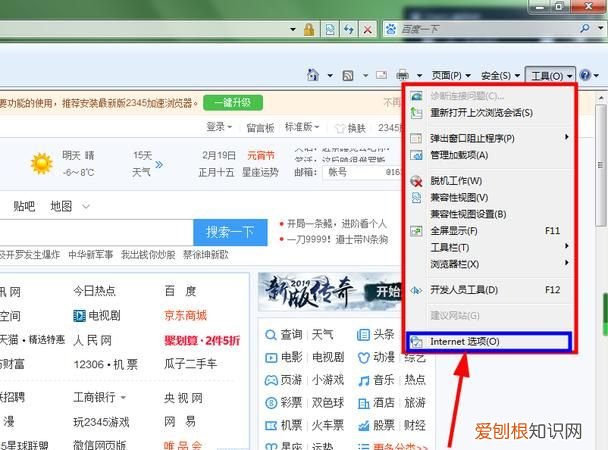
Task: Select 管理加载项(A) menu item
Action: 490,155
